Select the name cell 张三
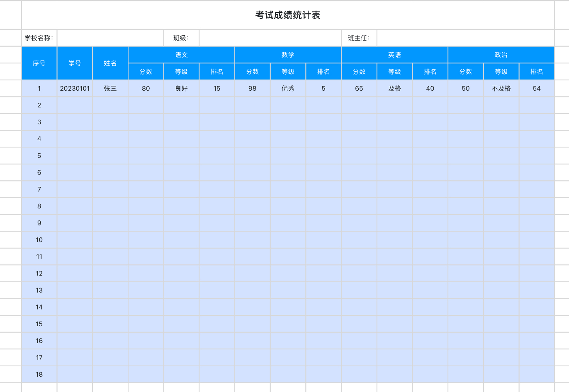569x392 pixels. pos(110,88)
